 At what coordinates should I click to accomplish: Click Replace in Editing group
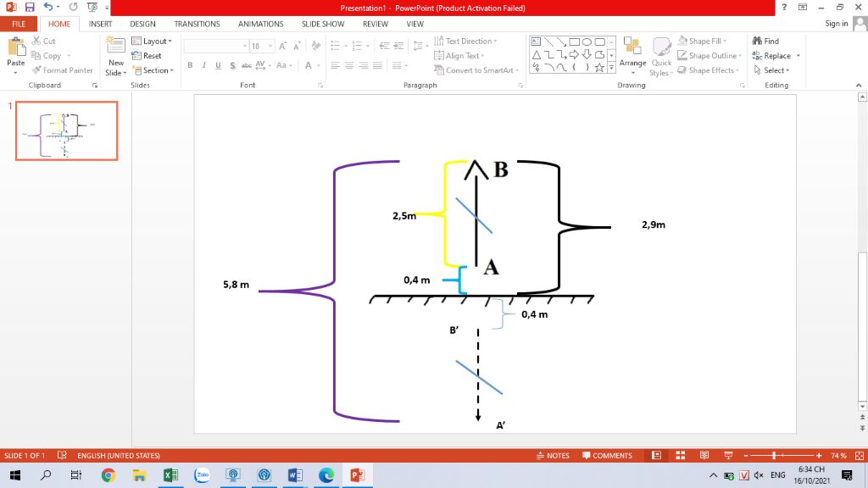click(776, 55)
